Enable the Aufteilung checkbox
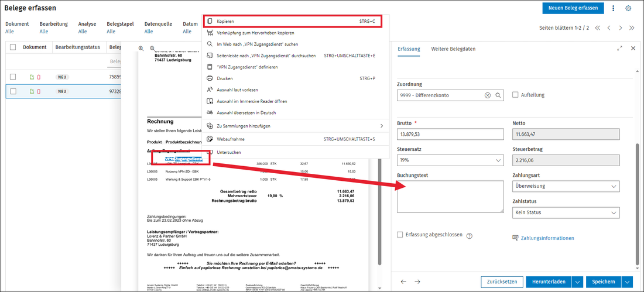The height and width of the screenshot is (292, 644). click(x=515, y=95)
